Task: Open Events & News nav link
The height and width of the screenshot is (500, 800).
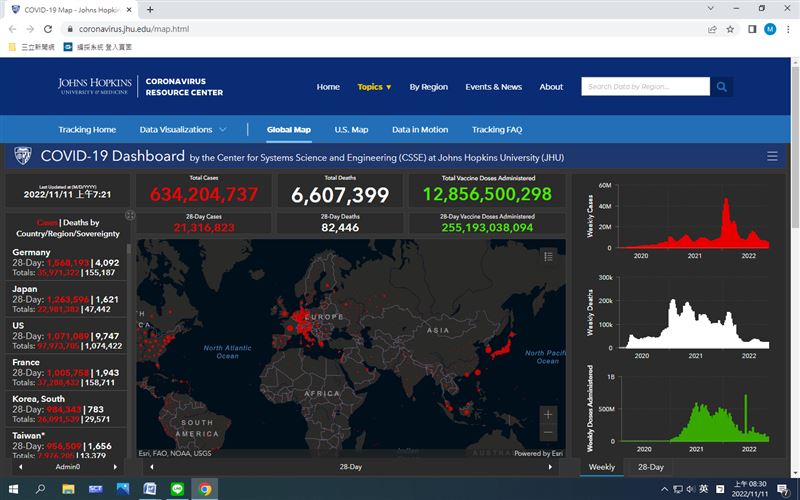Action: pos(493,87)
